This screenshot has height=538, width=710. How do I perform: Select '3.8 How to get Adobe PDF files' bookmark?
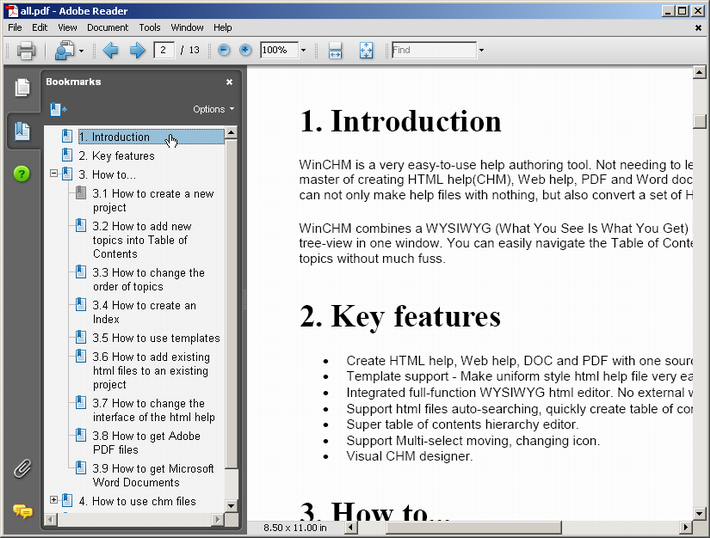pos(145,443)
